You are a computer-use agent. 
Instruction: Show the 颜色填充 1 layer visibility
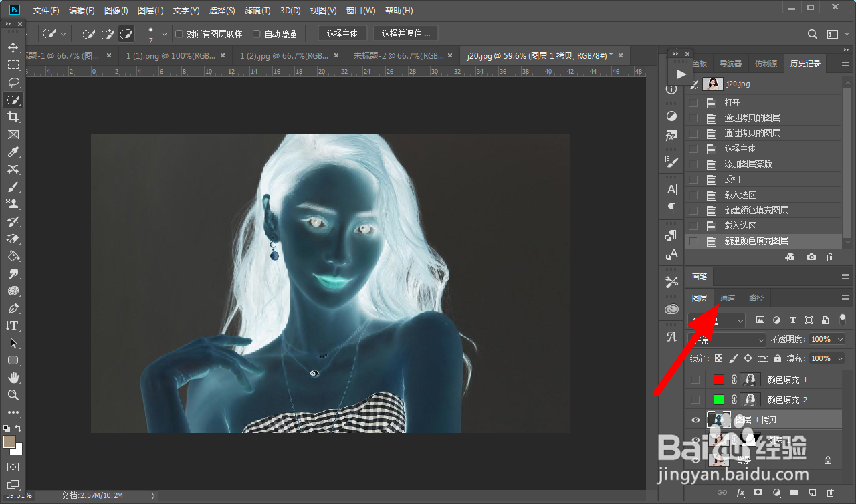695,380
